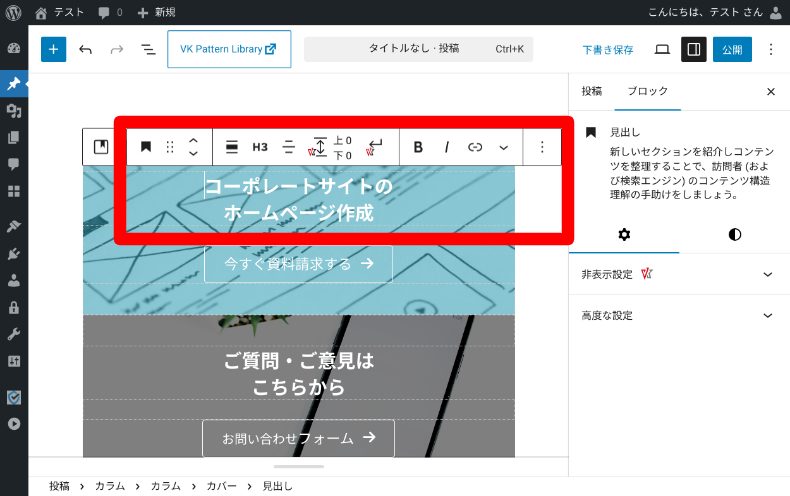Toggle the settings sidebar panel button
Screen dimensions: 790x496
(x=694, y=49)
